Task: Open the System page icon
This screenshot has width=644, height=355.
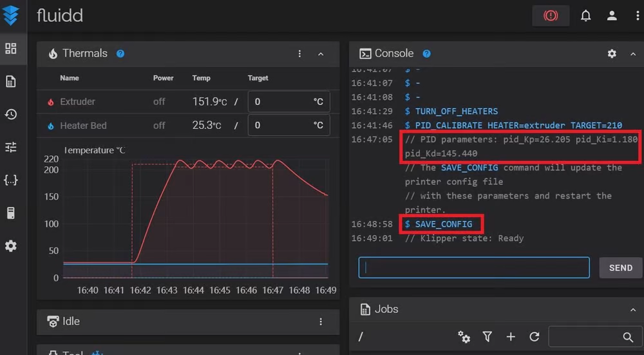Action: pyautogui.click(x=11, y=213)
